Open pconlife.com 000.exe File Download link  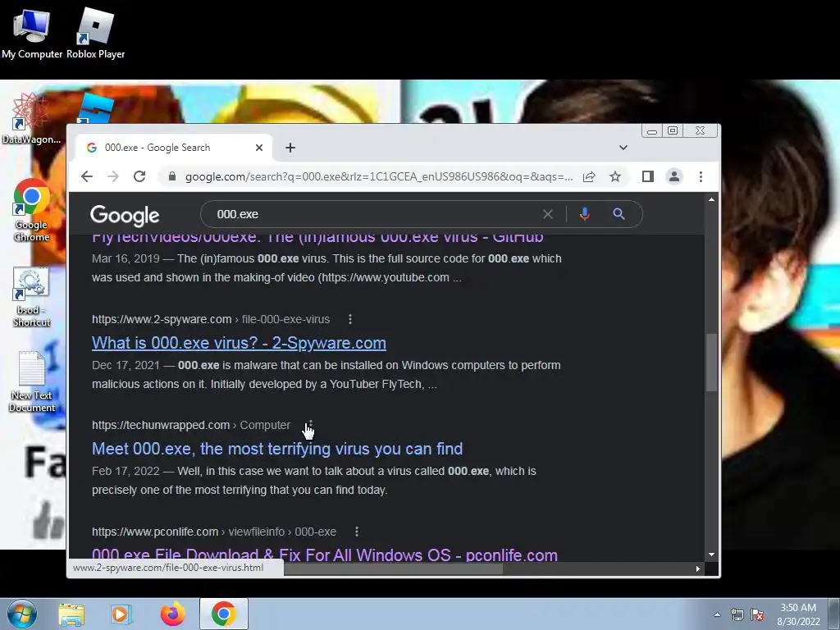coord(325,555)
